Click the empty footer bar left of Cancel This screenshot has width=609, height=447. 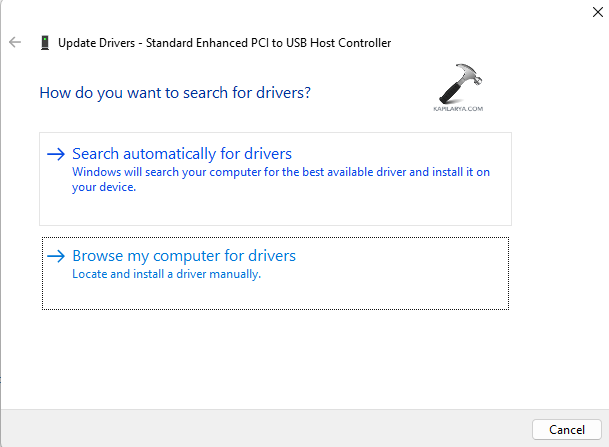click(x=260, y=428)
